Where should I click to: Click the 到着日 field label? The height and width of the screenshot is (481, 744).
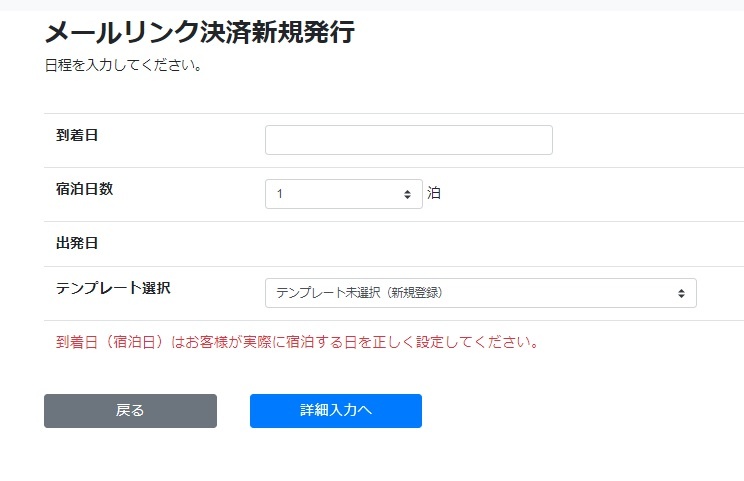pos(77,135)
